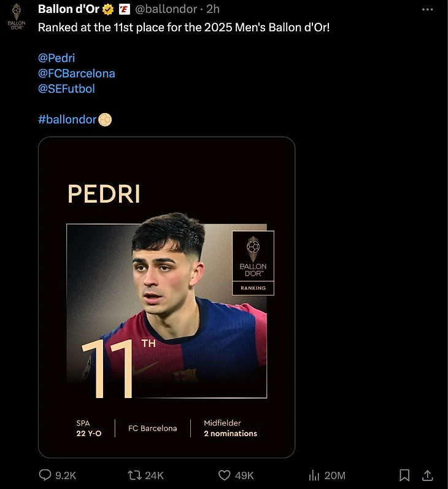This screenshot has width=448, height=489.
Task: Open the reply comment icon
Action: (45, 475)
